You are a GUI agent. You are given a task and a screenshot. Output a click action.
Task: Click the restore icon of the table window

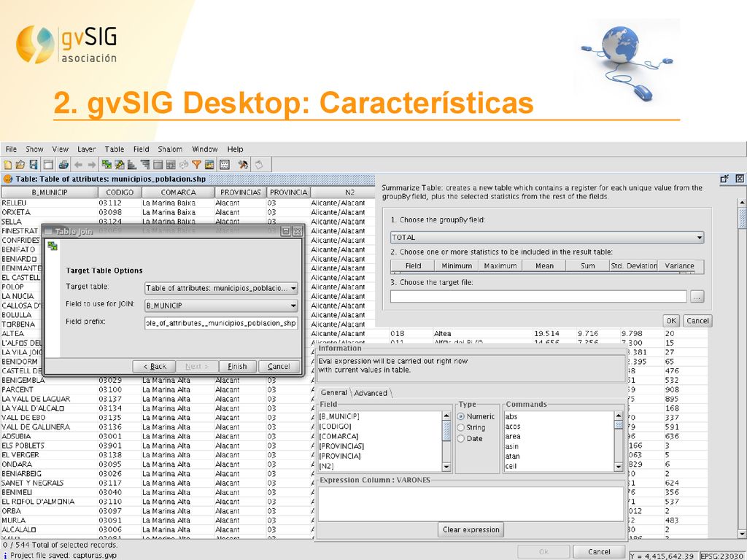click(x=724, y=179)
